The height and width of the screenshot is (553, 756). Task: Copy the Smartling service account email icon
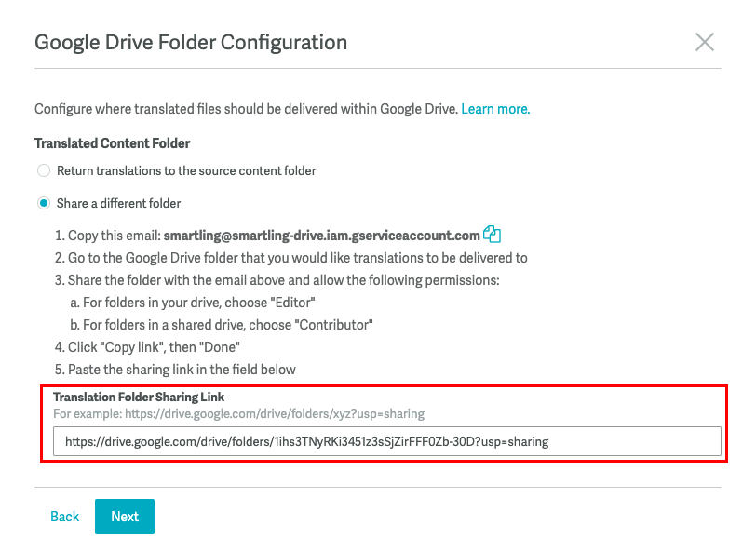coord(492,235)
